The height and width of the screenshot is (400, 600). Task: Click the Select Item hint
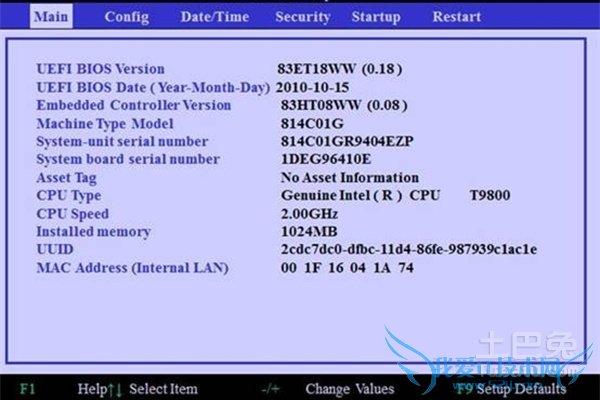point(163,389)
